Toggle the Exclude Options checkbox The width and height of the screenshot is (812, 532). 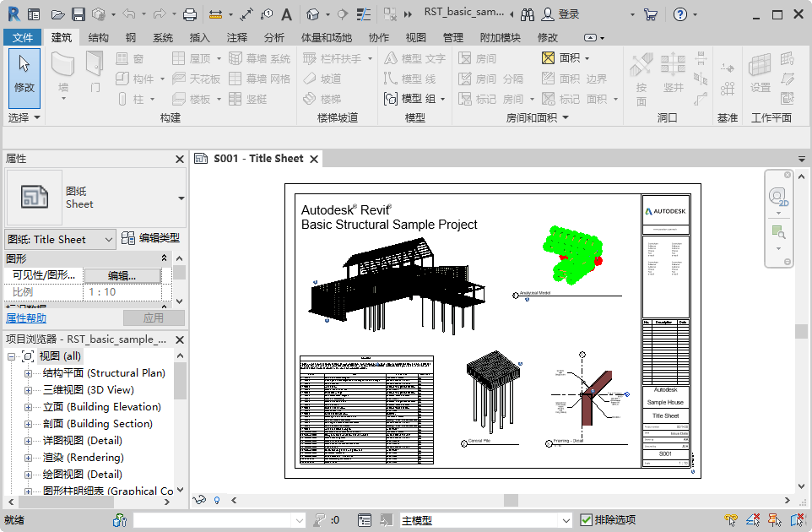coord(586,520)
